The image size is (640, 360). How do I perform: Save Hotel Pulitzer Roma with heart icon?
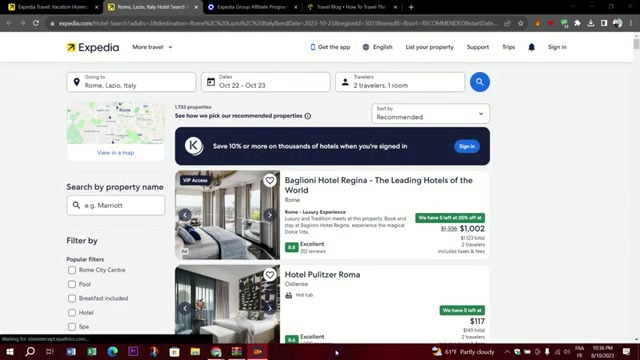coord(270,275)
